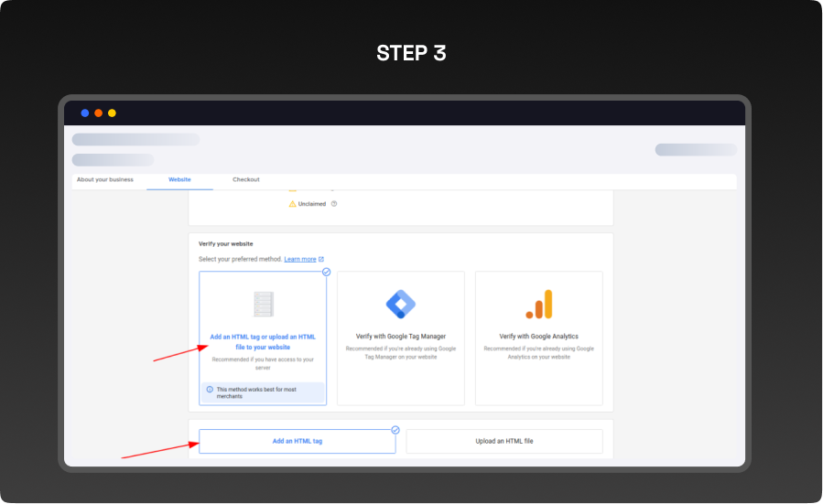
Task: Click the Unclaimed warning triangle icon
Action: (293, 204)
